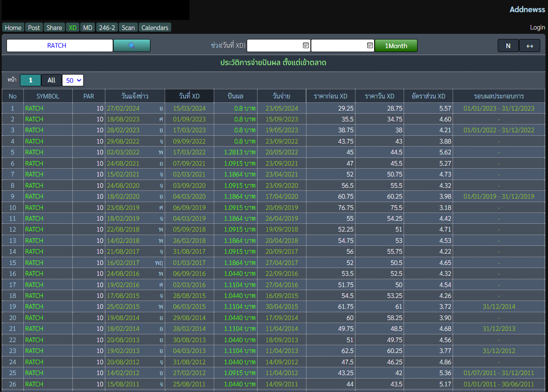Screen dimensions: 548x392
Task: Open the Scan menu item
Action: click(x=128, y=27)
